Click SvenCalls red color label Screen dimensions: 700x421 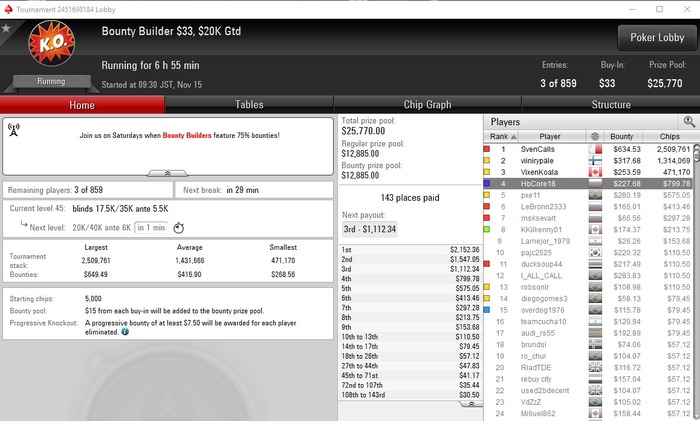pos(487,149)
